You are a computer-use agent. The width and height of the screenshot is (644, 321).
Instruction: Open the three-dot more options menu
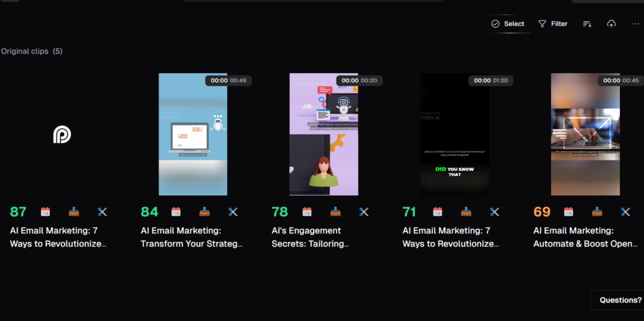click(x=635, y=24)
